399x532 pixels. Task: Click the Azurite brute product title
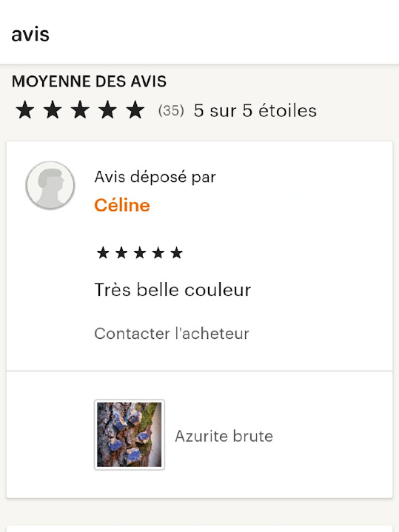[224, 436]
